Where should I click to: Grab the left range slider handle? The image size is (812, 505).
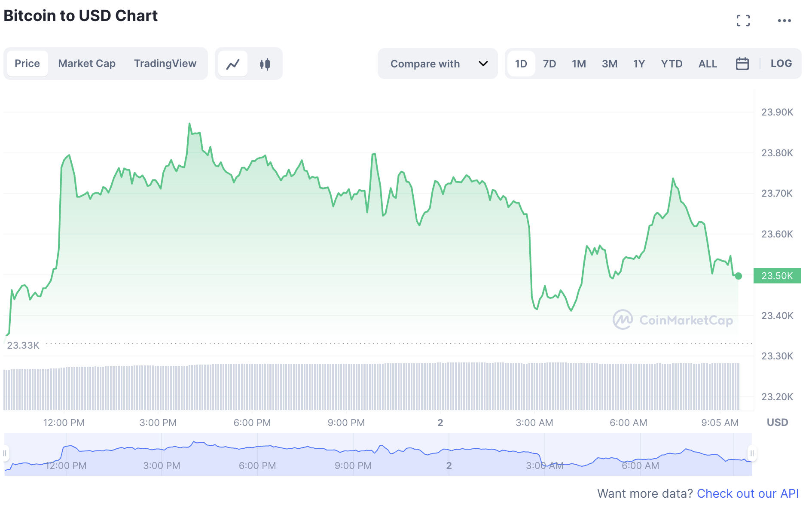coord(5,453)
